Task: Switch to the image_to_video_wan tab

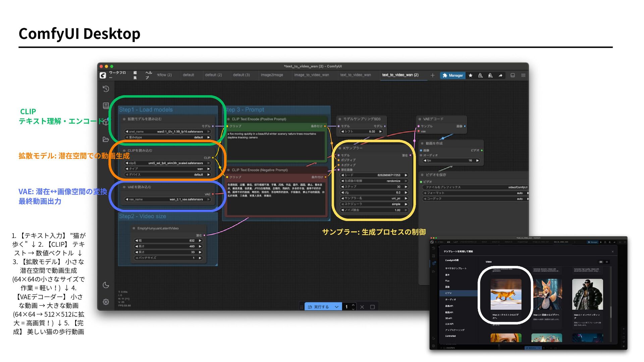Action: [312, 75]
